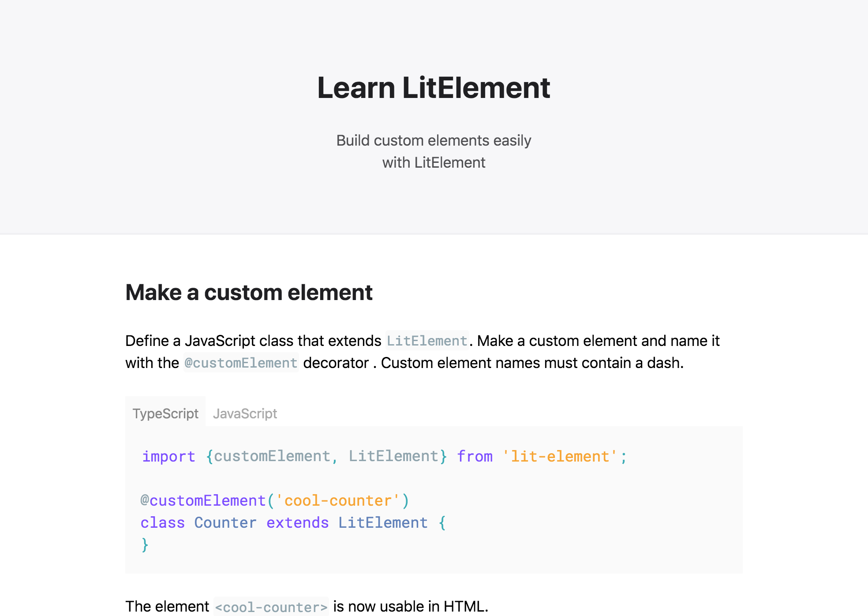Click the inline <cool-counter> code snippet
The image size is (868, 616).
click(271, 607)
